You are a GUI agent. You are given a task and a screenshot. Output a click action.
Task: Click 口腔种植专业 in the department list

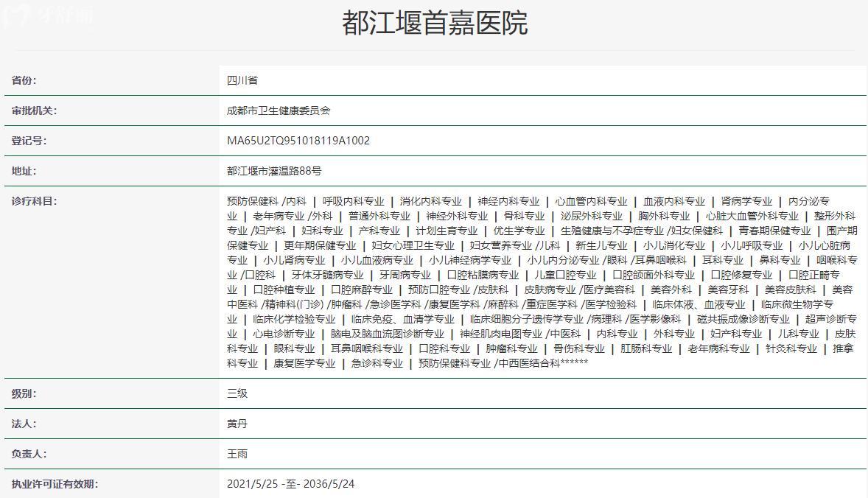point(284,290)
